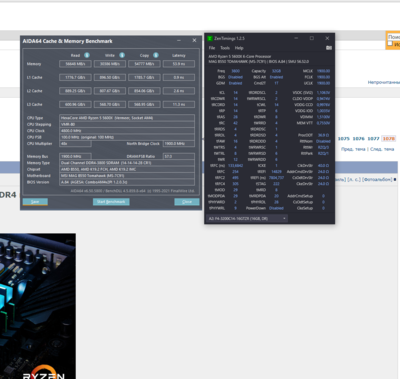Click the ZenTimings screenshot camera icon
Viewport: 400px width, 379px height.
tap(329, 48)
